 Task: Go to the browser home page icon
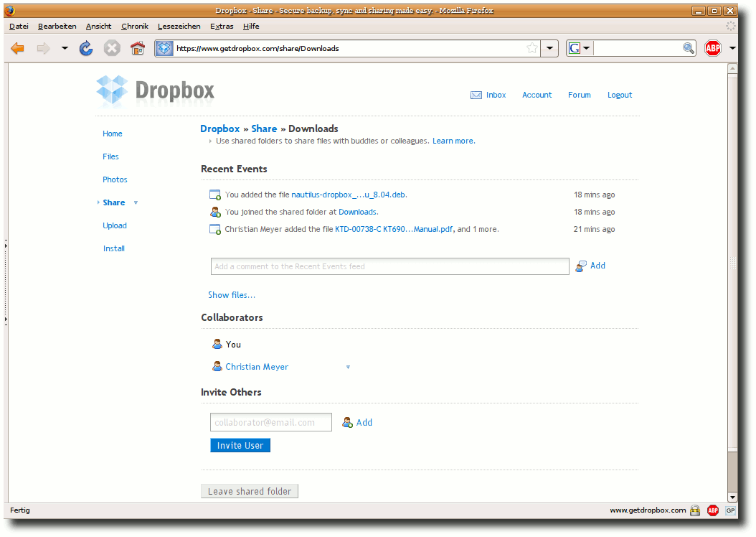[138, 48]
